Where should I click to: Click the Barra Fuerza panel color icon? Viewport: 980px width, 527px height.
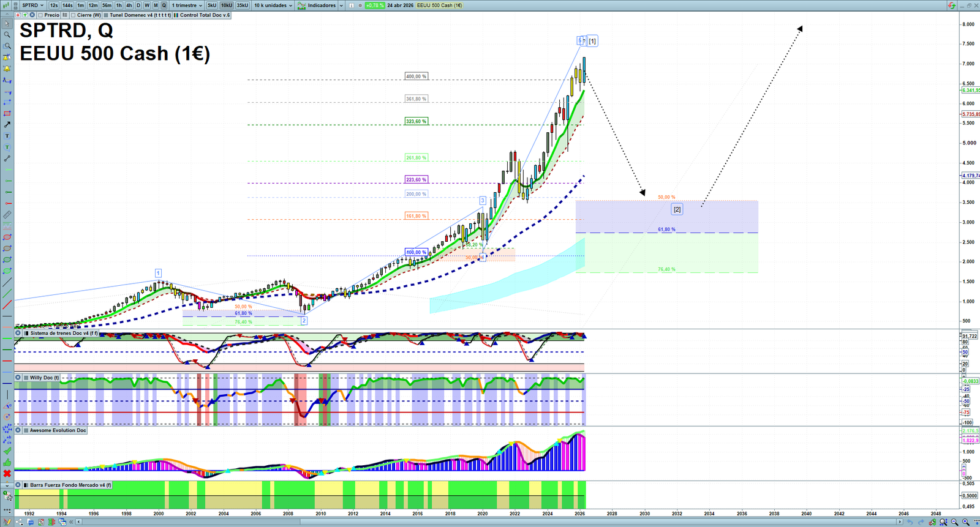[26, 485]
